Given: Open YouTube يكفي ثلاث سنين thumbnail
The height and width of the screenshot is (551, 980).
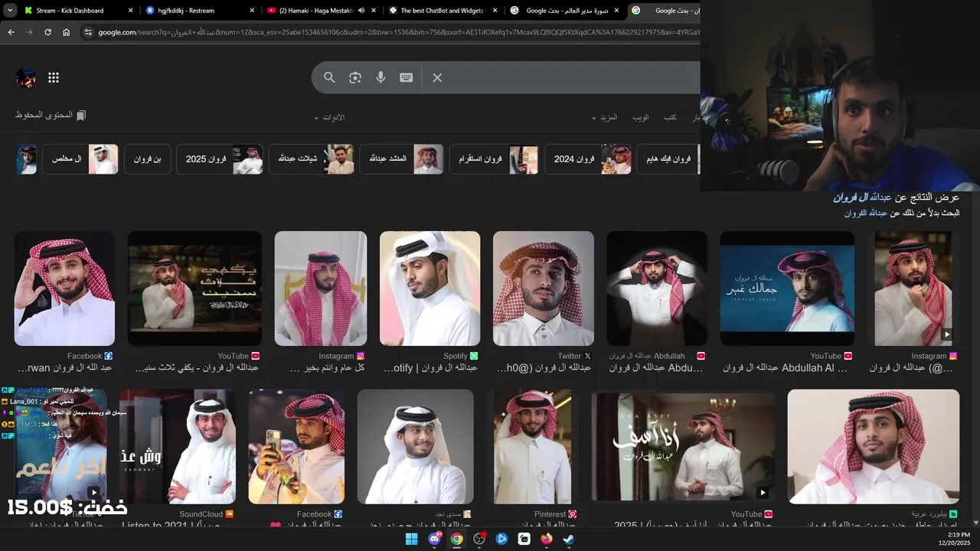Looking at the screenshot, I should click(194, 289).
